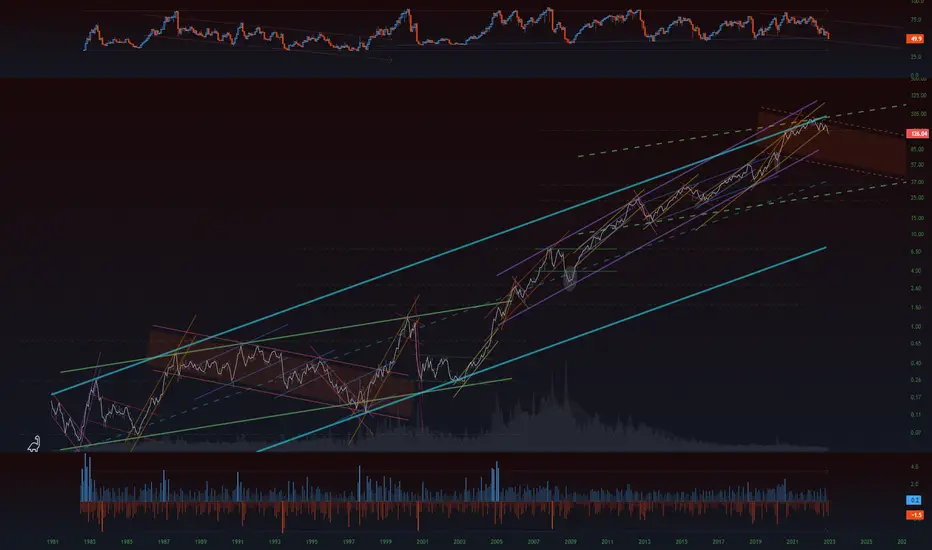The image size is (932, 550).
Task: Click the grey ellipse marker near 2009 low
Action: tap(570, 278)
